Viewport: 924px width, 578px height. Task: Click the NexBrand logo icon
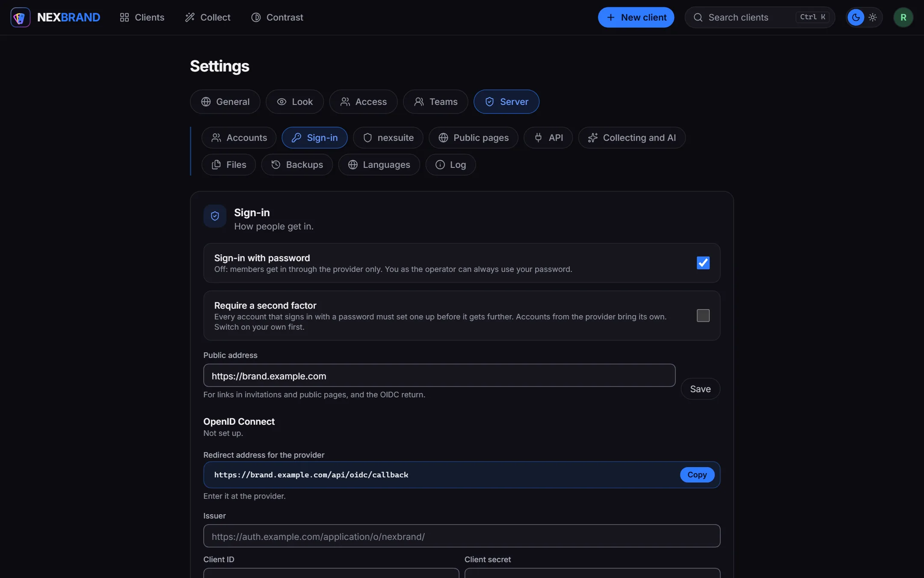coord(20,18)
